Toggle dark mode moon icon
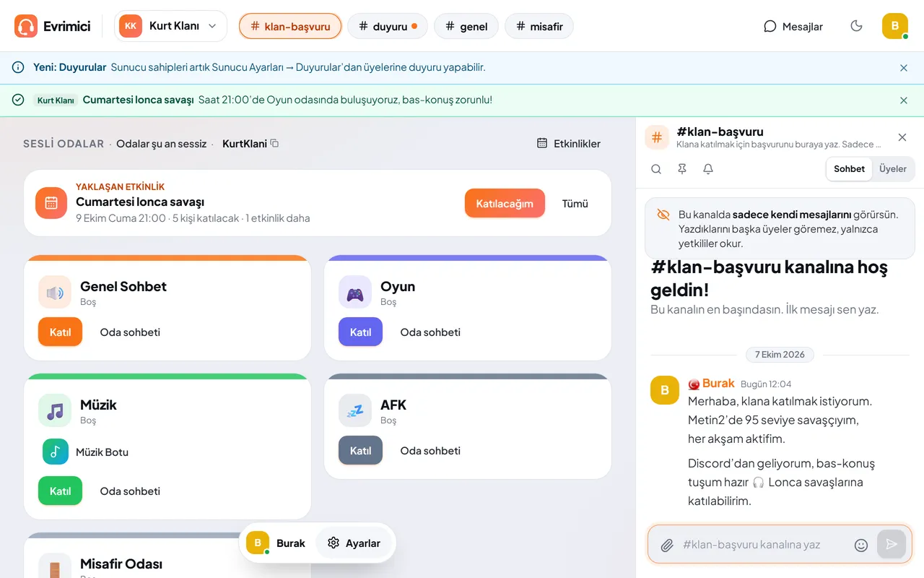This screenshot has width=924, height=578. click(857, 26)
